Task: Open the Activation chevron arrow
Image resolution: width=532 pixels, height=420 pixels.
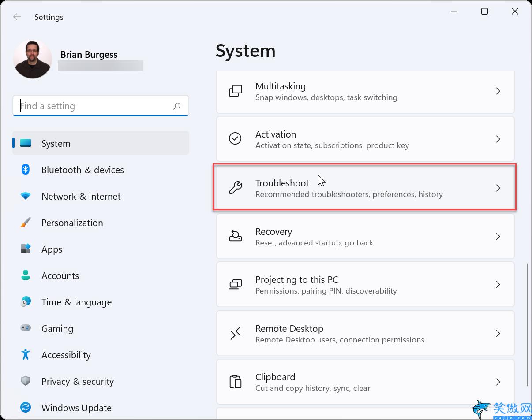Action: [x=498, y=139]
